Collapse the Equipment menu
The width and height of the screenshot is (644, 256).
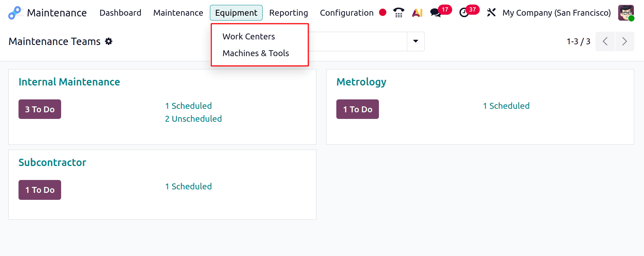[x=236, y=13]
